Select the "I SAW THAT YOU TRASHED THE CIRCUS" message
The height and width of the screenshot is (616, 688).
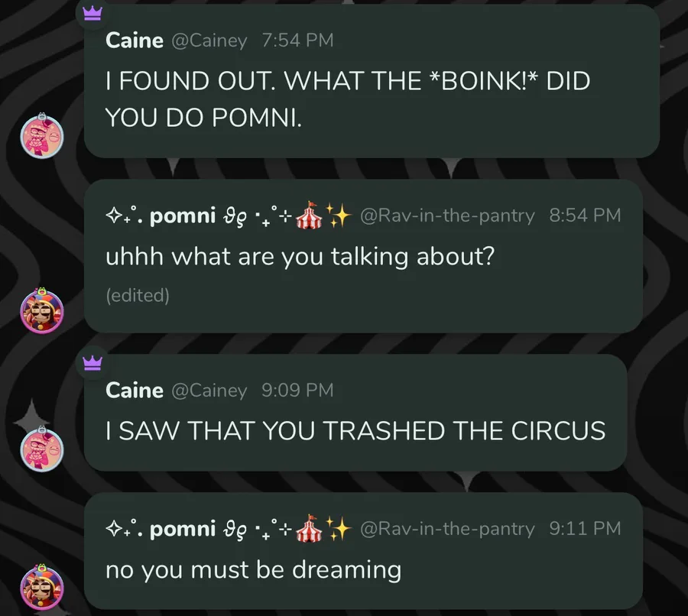(355, 431)
